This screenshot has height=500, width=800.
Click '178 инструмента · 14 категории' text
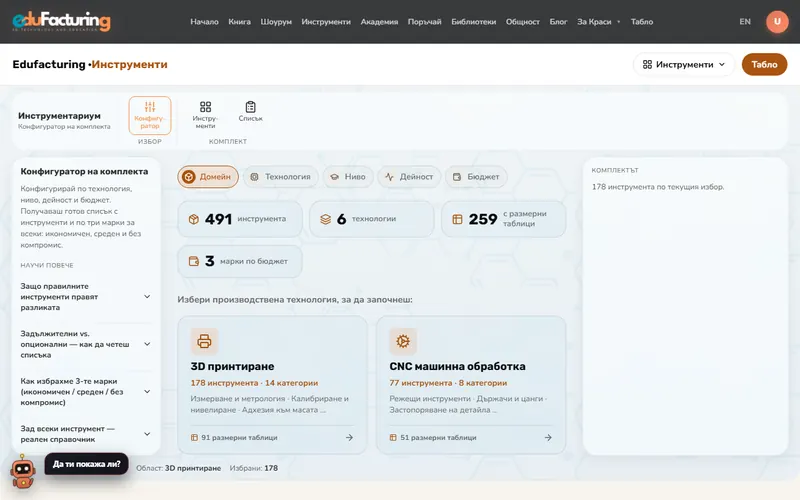coord(254,383)
